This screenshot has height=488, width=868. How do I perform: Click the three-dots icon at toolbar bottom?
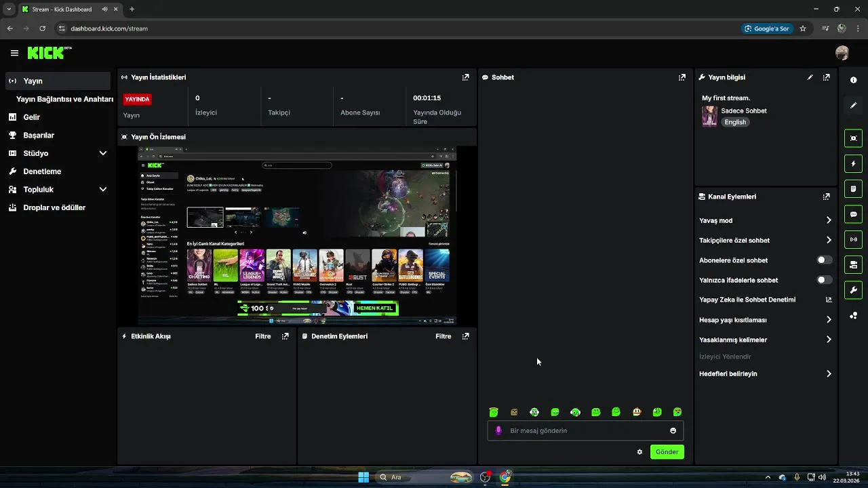(x=853, y=316)
